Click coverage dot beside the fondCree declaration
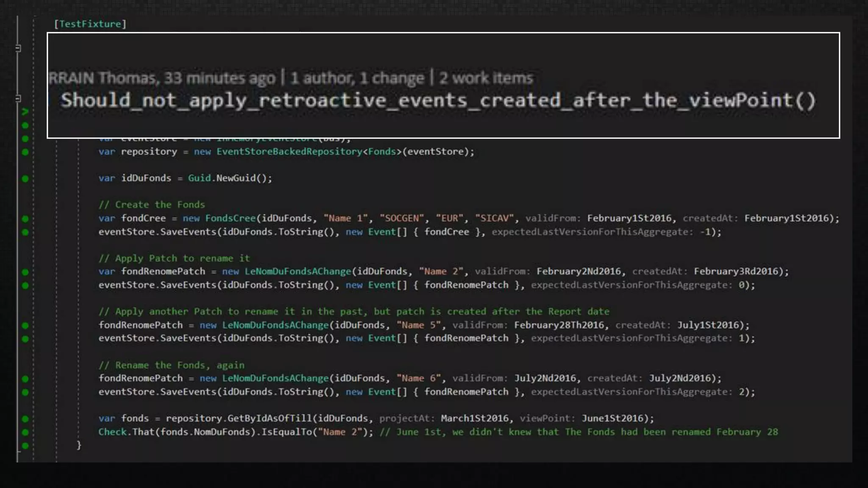 tap(25, 219)
